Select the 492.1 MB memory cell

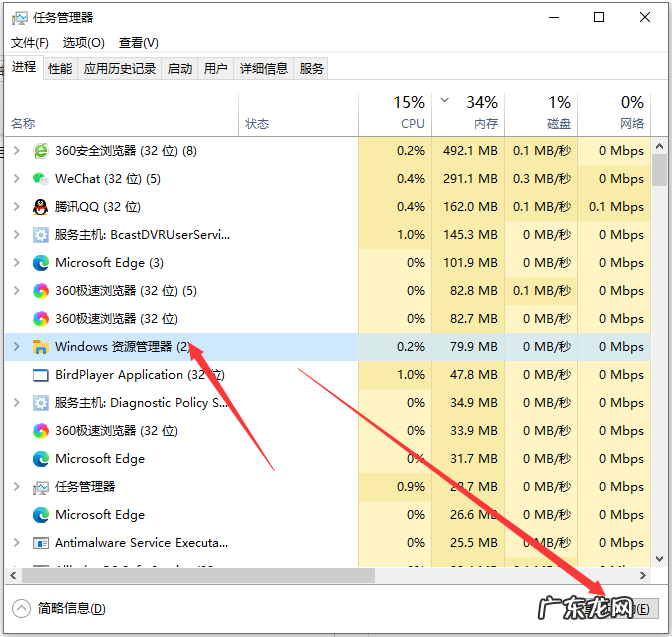[468, 151]
